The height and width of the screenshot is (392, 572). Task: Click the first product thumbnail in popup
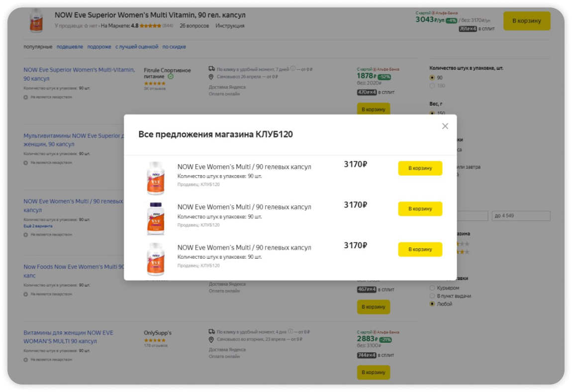[155, 177]
